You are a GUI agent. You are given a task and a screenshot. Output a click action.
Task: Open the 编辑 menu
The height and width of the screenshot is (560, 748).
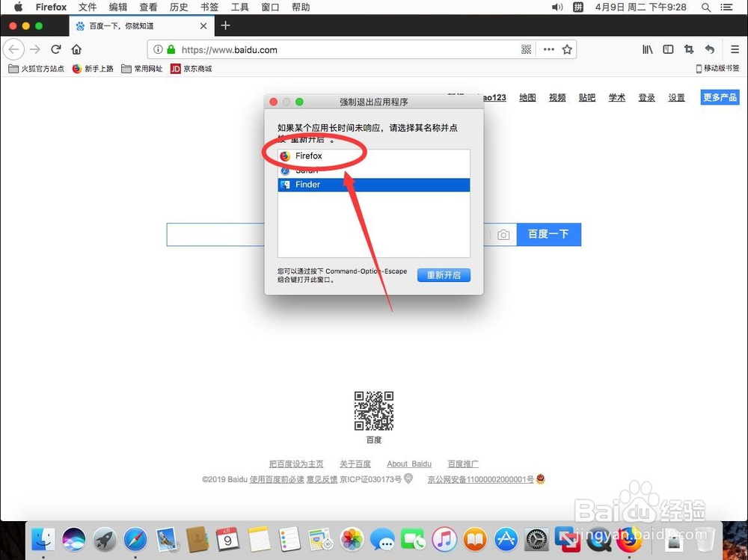[x=118, y=7]
